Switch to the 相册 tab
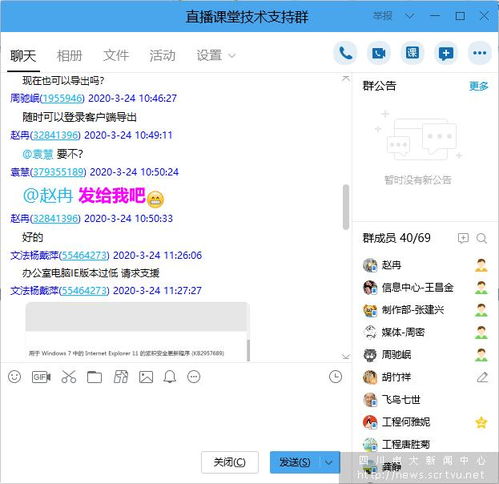The height and width of the screenshot is (484, 499). click(x=69, y=56)
